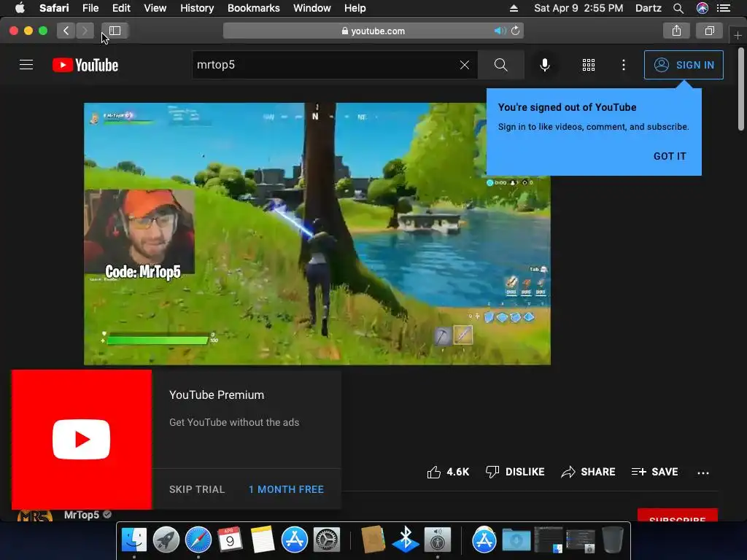Open the Trash in the Dock
This screenshot has width=747, height=560.
coord(612,540)
